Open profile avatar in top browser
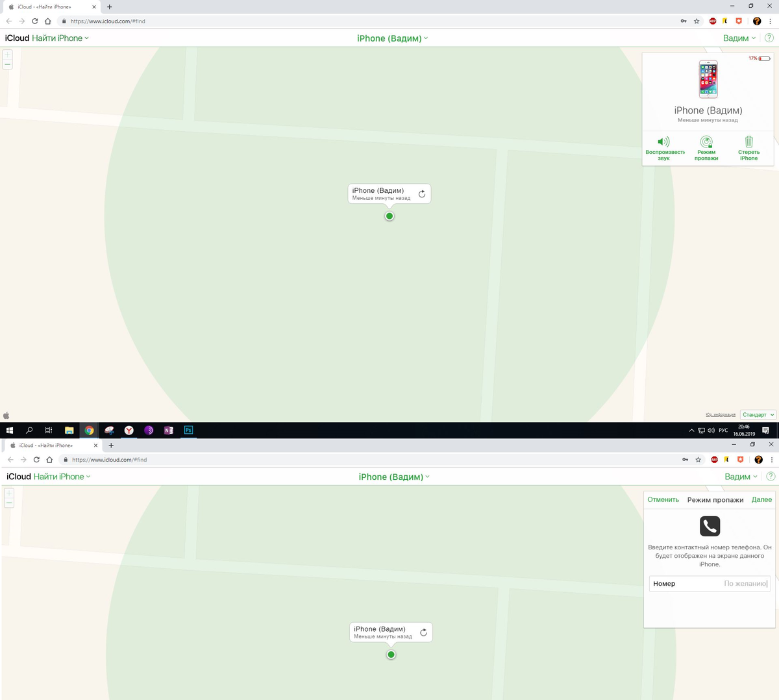779x700 pixels. [x=757, y=21]
